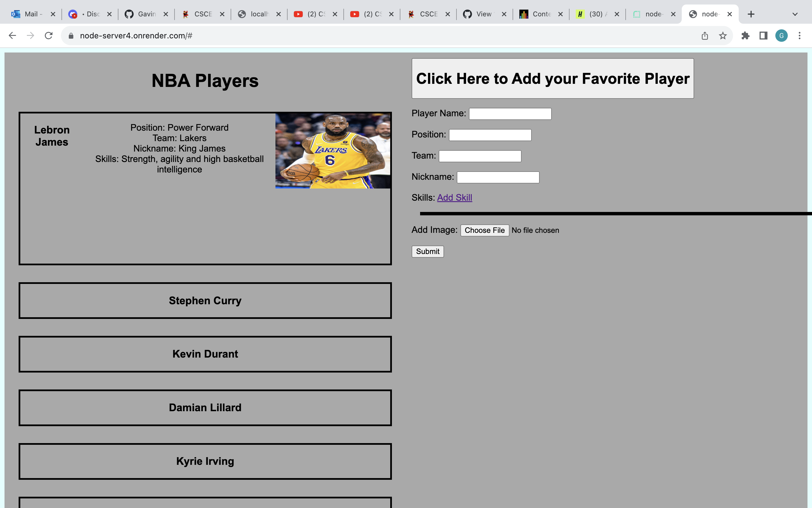
Task: Open the Extensions puzzle icon
Action: click(x=745, y=36)
